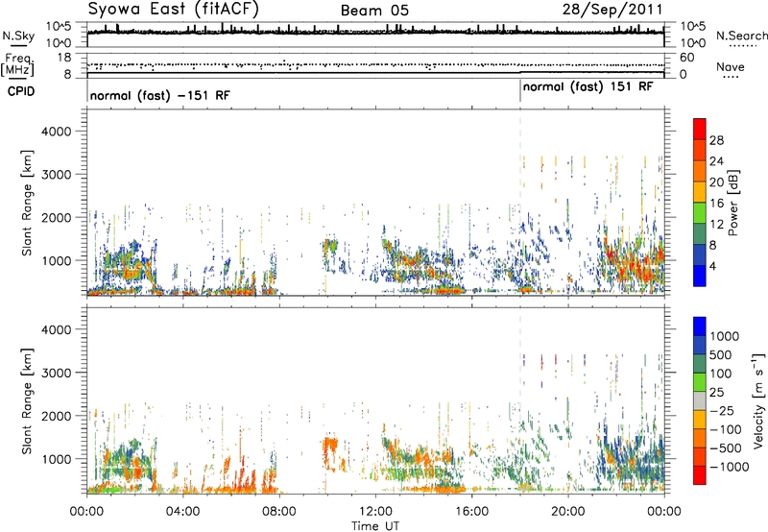Click "Slant Range [km]" label of velocity panel
Image resolution: width=768 pixels, height=532 pixels.
click(x=27, y=401)
